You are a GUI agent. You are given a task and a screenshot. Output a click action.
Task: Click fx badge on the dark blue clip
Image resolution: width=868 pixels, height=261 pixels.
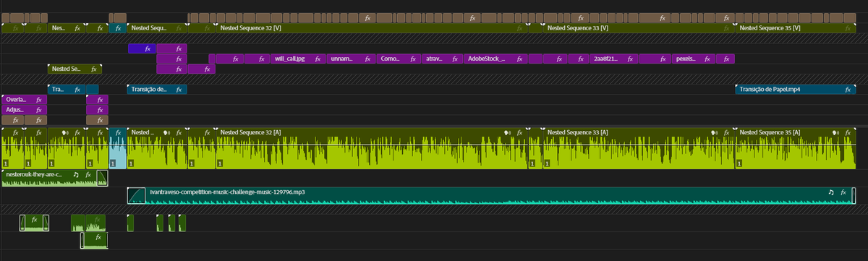147,48
